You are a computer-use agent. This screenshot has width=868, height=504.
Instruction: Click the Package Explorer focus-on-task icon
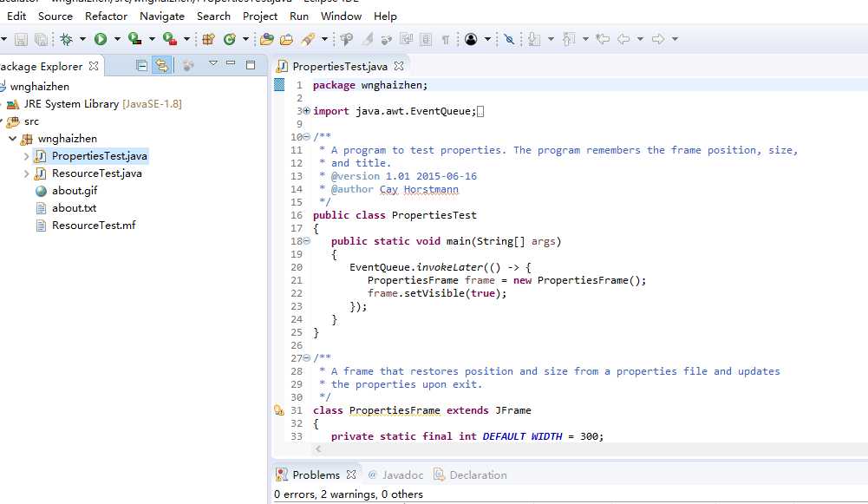tap(188, 66)
